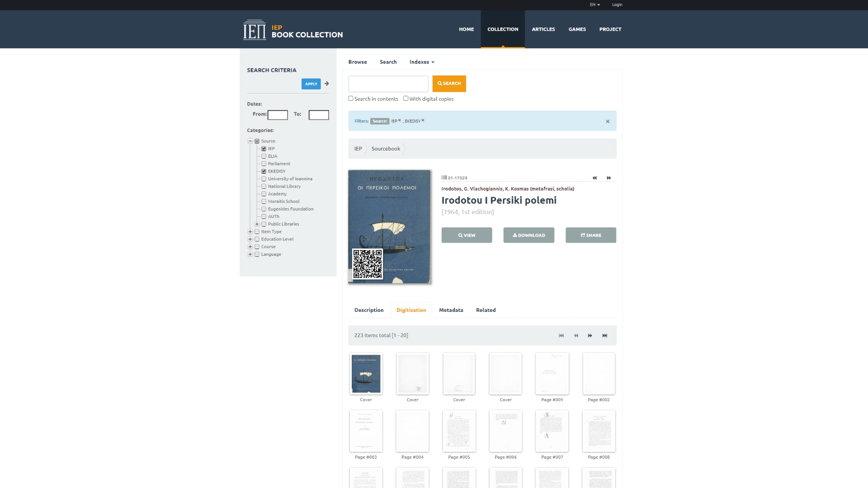Image resolution: width=868 pixels, height=488 pixels.
Task: Expand the Education Level category
Action: point(250,239)
